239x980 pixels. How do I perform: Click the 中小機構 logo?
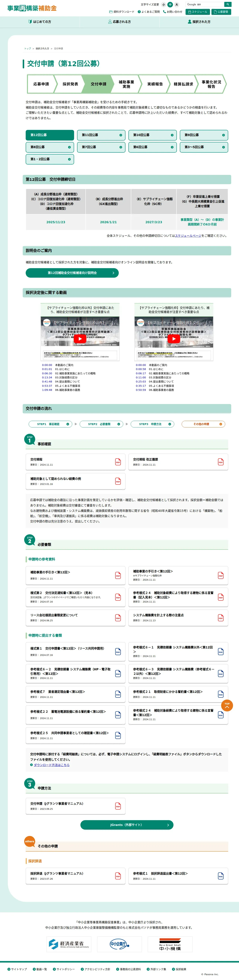tap(170, 944)
